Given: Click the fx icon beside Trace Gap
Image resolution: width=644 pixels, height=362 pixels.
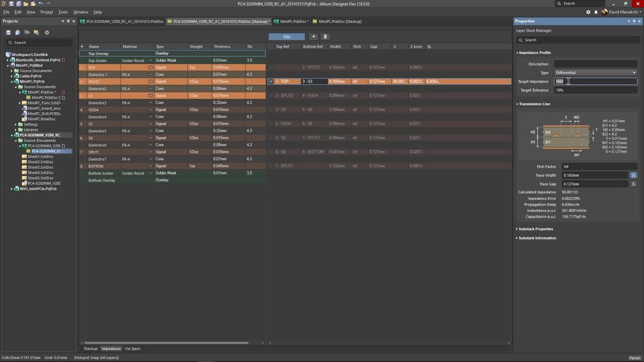Looking at the screenshot, I should [x=633, y=184].
